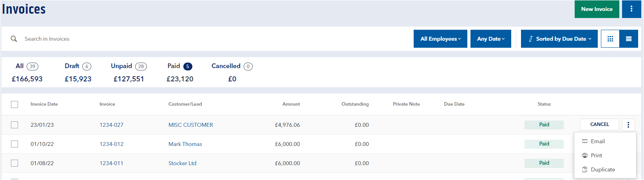Viewport: 644px width, 180px height.
Task: Switch to list view layout
Action: tap(629, 39)
